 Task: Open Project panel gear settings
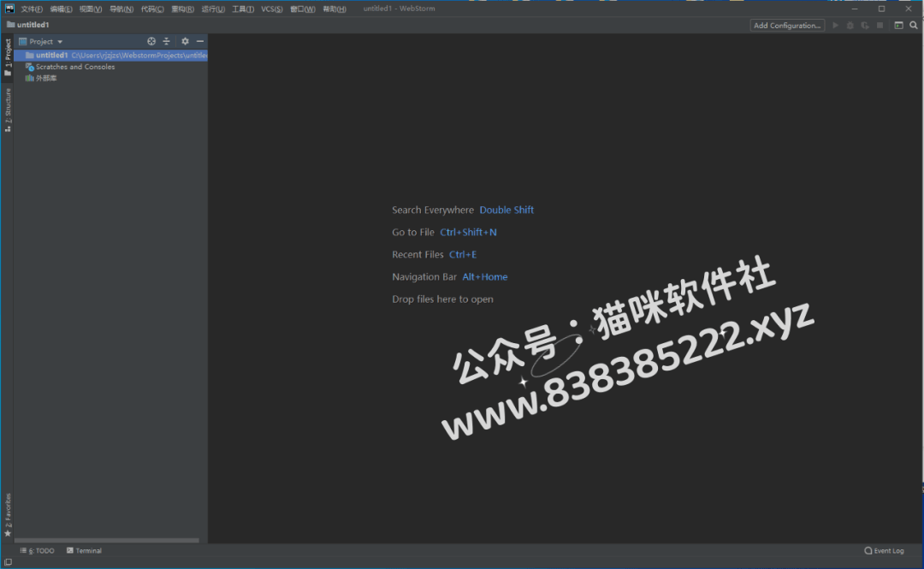[185, 41]
